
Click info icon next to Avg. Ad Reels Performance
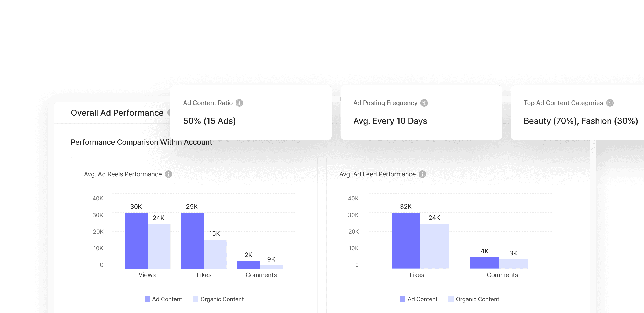pyautogui.click(x=168, y=174)
